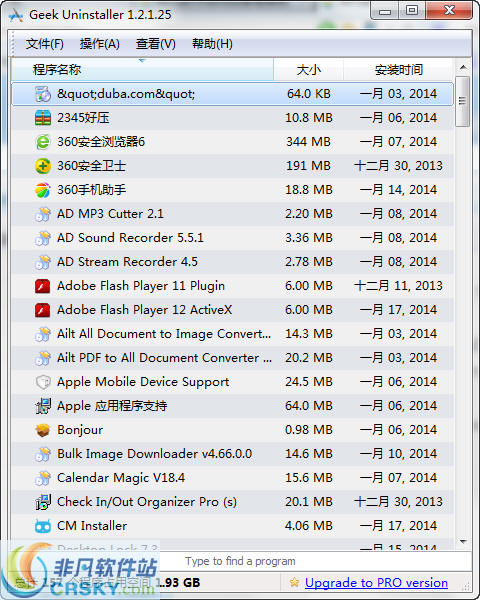Click the Geek Uninstaller title bar icon

(16, 15)
